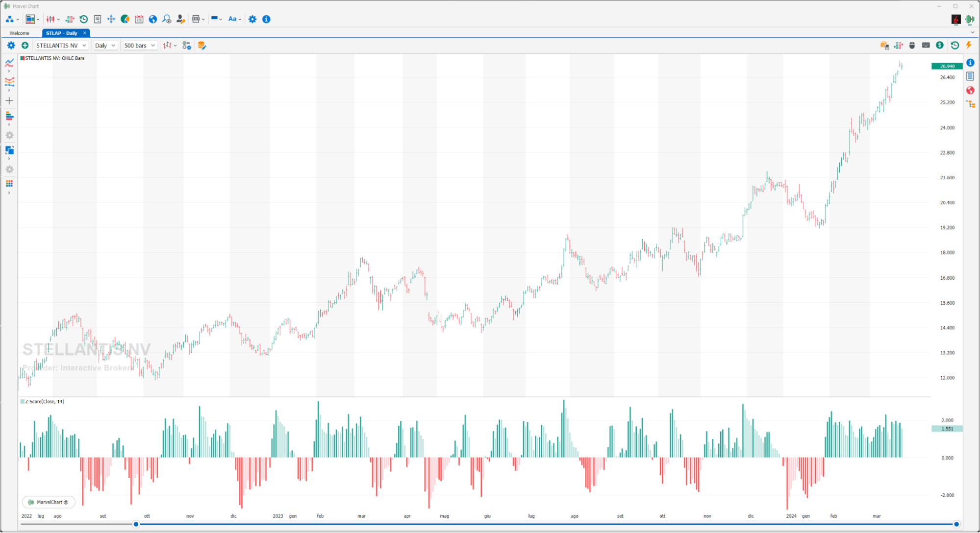Screen dimensions: 980x533
Task: Select the plus crosshair tool in left sidebar
Action: click(x=9, y=101)
